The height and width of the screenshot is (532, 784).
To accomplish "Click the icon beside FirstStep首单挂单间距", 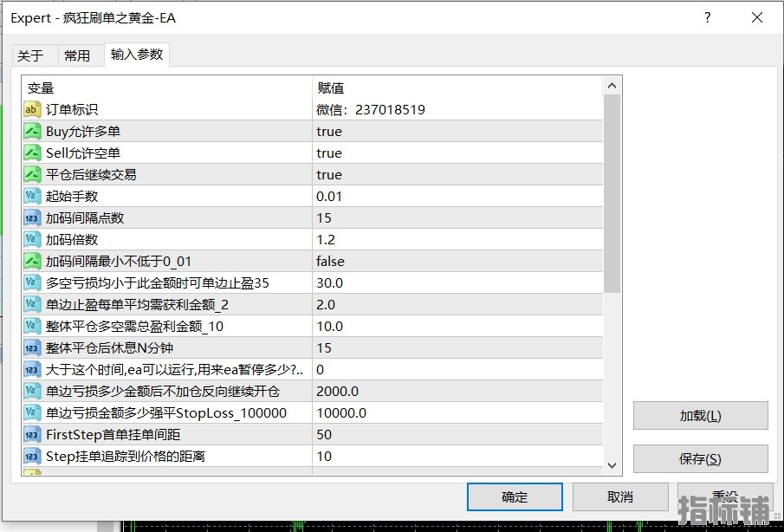I will (x=32, y=434).
